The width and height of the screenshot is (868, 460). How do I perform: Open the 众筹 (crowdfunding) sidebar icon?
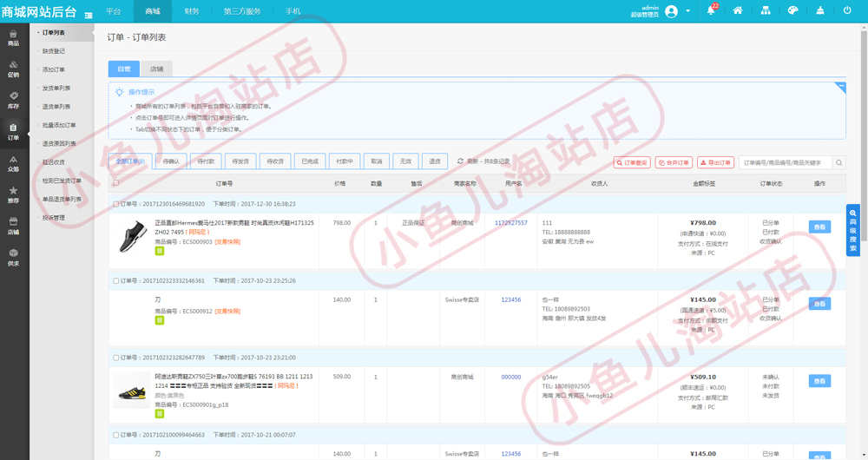coord(13,163)
